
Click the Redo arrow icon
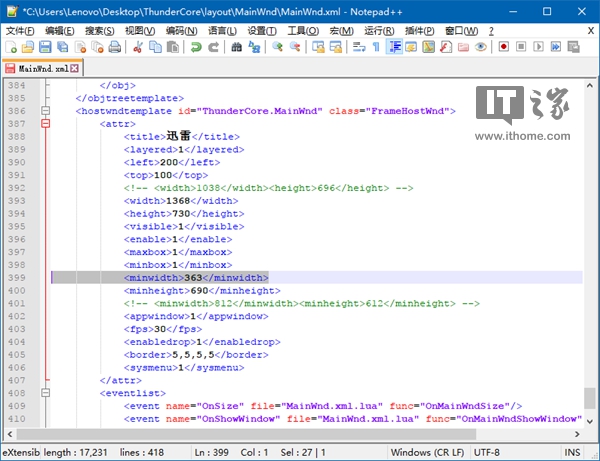pyautogui.click(x=213, y=47)
